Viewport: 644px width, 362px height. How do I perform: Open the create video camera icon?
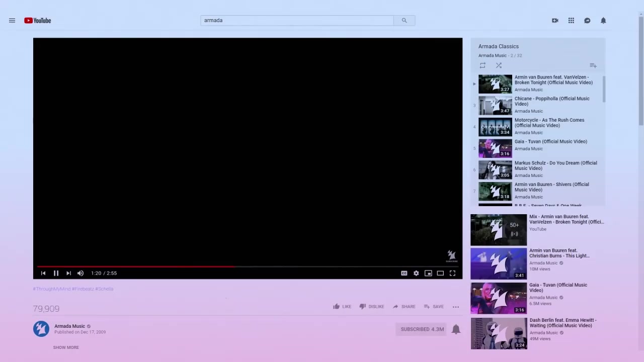[x=555, y=21]
